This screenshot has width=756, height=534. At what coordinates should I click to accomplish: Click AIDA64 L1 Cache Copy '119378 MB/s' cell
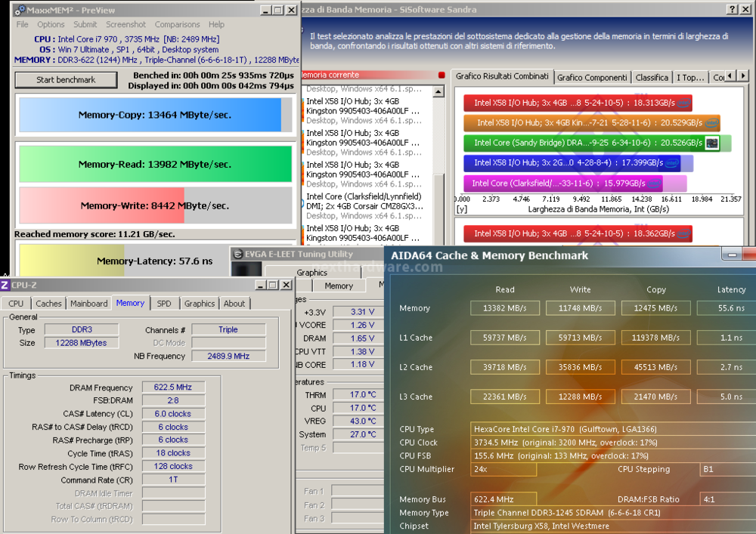tap(655, 338)
